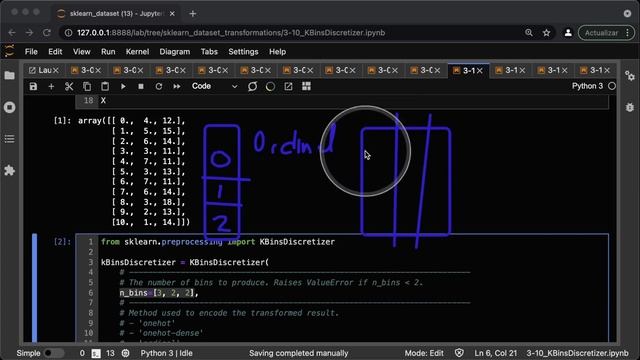Open the property inspector gears icon
This screenshot has height=360, width=640.
[630, 76]
